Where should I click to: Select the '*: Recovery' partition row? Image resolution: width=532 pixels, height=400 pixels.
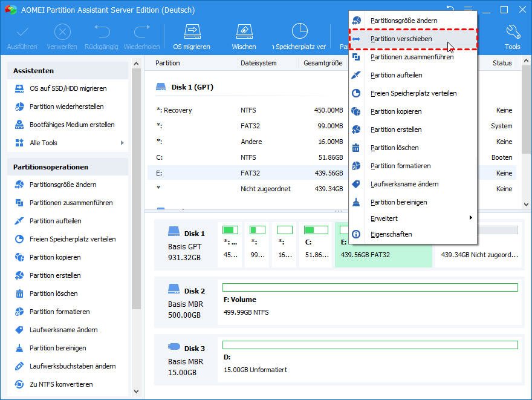(x=249, y=110)
